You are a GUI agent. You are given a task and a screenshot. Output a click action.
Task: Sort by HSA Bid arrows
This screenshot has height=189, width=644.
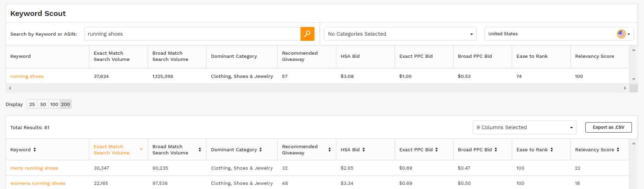364,150
